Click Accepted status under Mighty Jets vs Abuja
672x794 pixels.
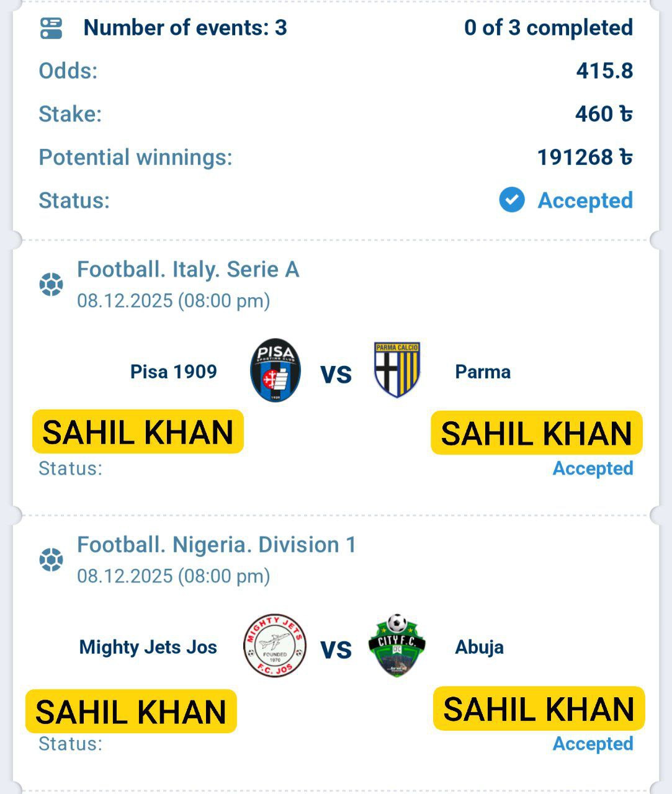[593, 744]
